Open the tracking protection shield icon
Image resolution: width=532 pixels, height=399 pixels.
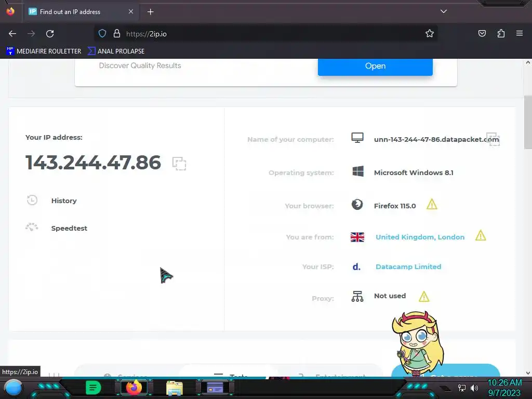102,34
